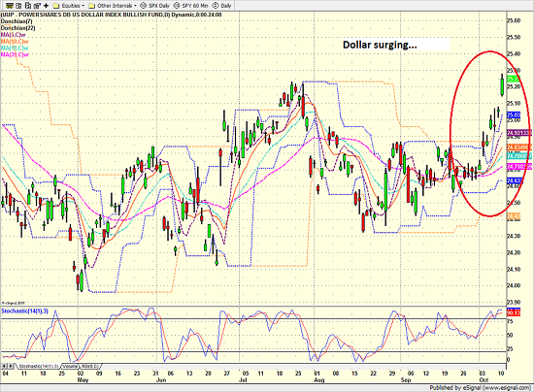Click the tab scroll right arrow
Screen dimensions: 534x392
click(x=11, y=366)
